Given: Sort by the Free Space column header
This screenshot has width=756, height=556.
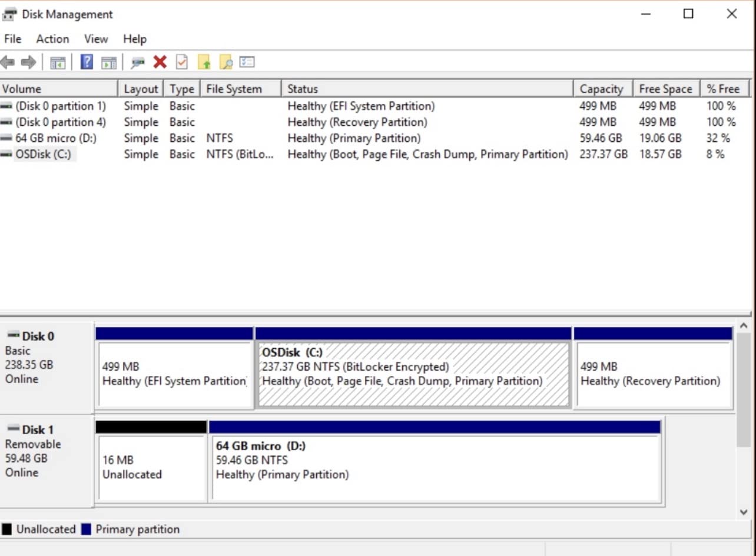Looking at the screenshot, I should [666, 89].
